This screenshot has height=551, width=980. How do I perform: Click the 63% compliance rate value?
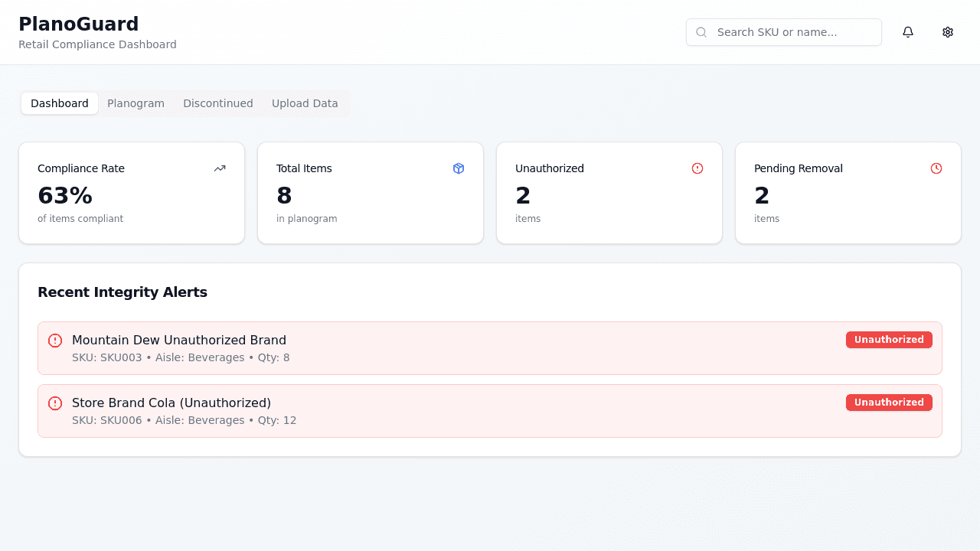[65, 196]
